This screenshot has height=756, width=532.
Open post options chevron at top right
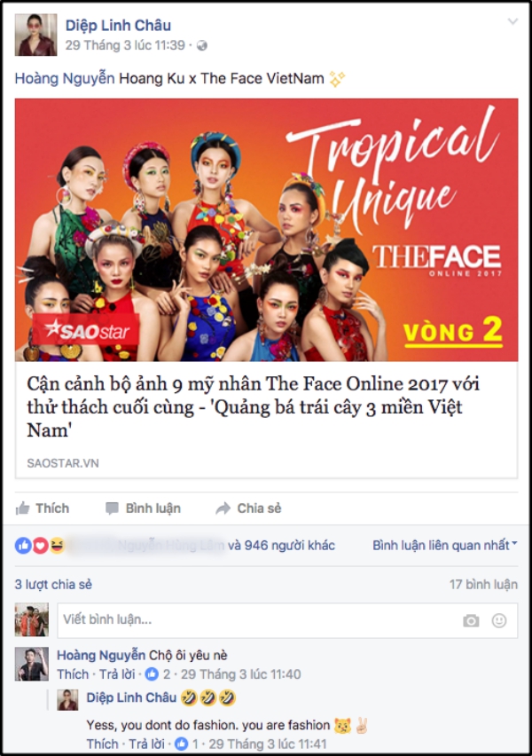pos(513,21)
